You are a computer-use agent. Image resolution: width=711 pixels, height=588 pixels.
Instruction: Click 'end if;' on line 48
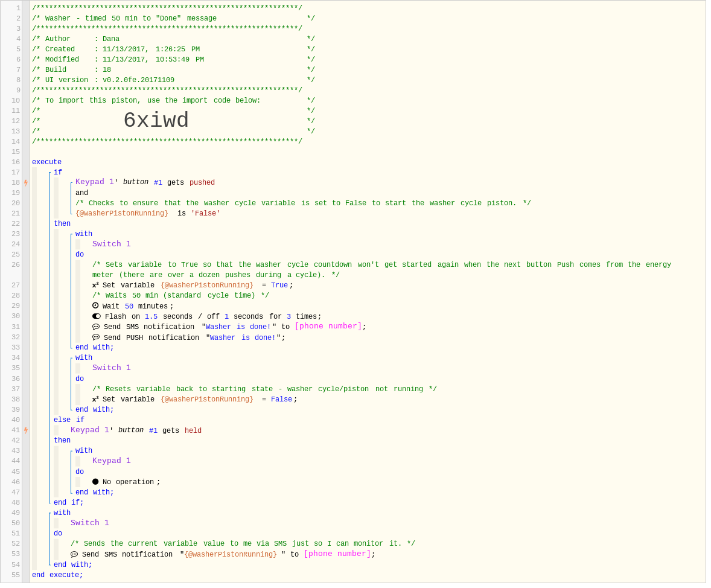pyautogui.click(x=68, y=503)
